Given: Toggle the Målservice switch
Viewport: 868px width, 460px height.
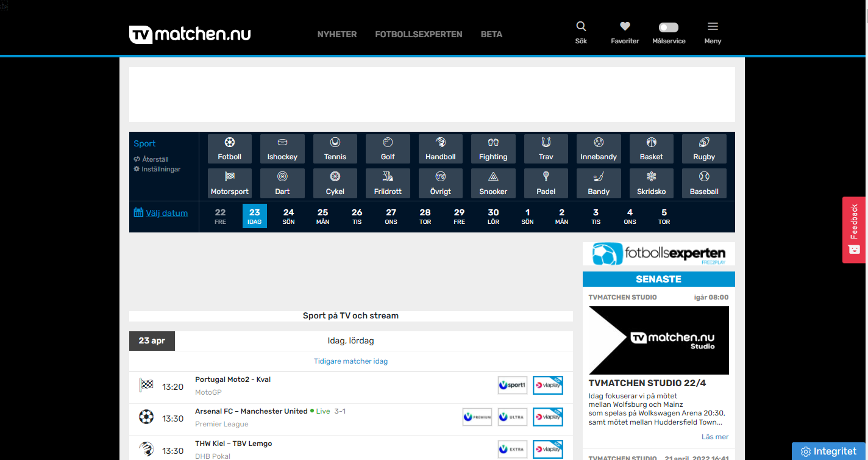Looking at the screenshot, I should tap(669, 27).
